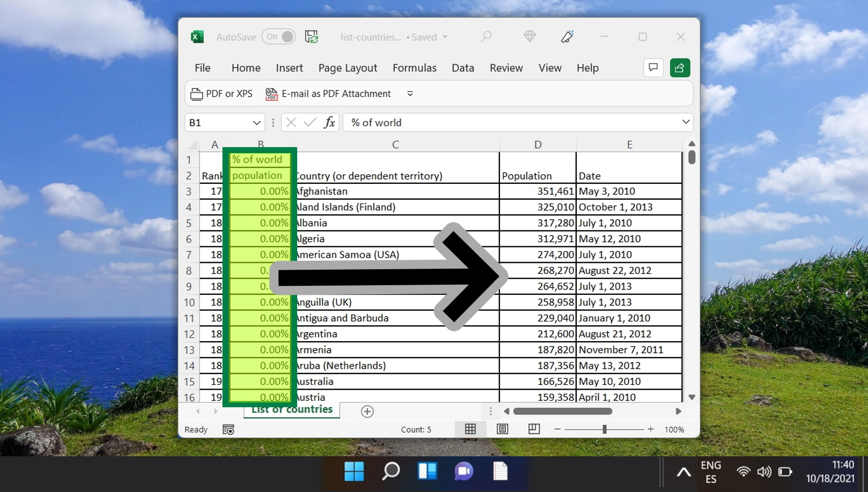The height and width of the screenshot is (492, 868).
Task: Click the Windows Start button on taskbar
Action: (354, 471)
